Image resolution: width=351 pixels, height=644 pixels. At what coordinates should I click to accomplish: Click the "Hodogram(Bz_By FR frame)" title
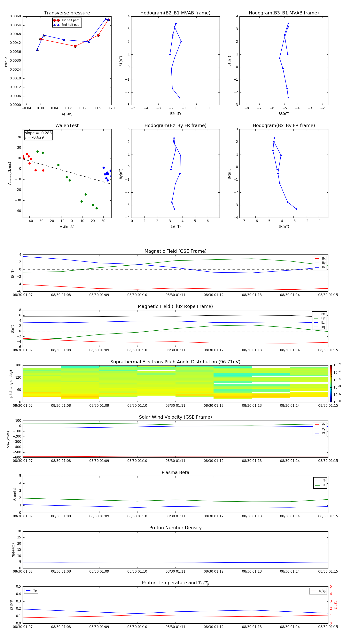coord(175,125)
